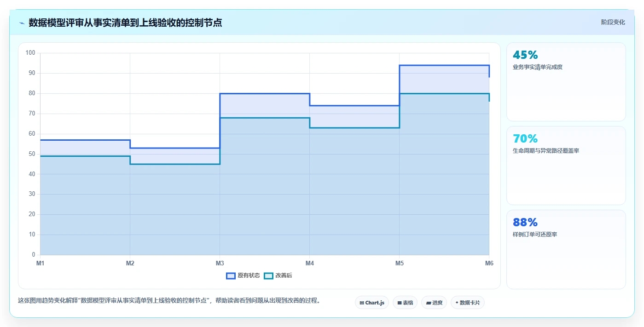Click the M2 x-axis label
The height and width of the screenshot is (327, 644).
click(x=130, y=263)
